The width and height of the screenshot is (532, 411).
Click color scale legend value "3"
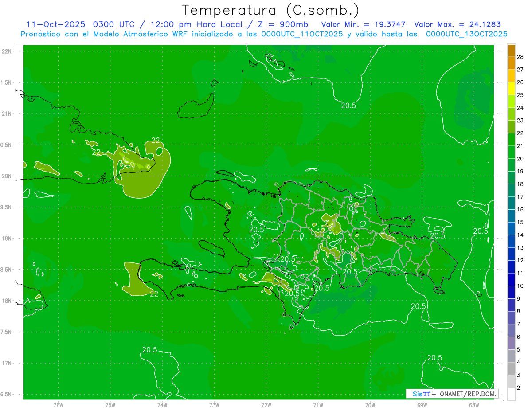tap(519, 375)
